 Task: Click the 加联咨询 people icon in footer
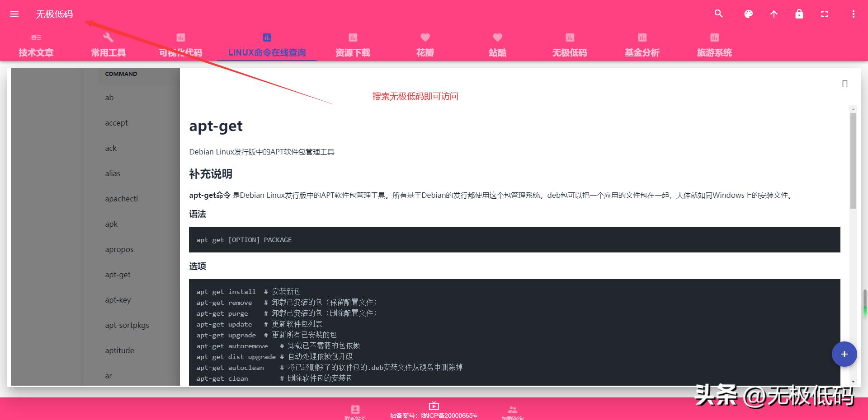pos(513,409)
